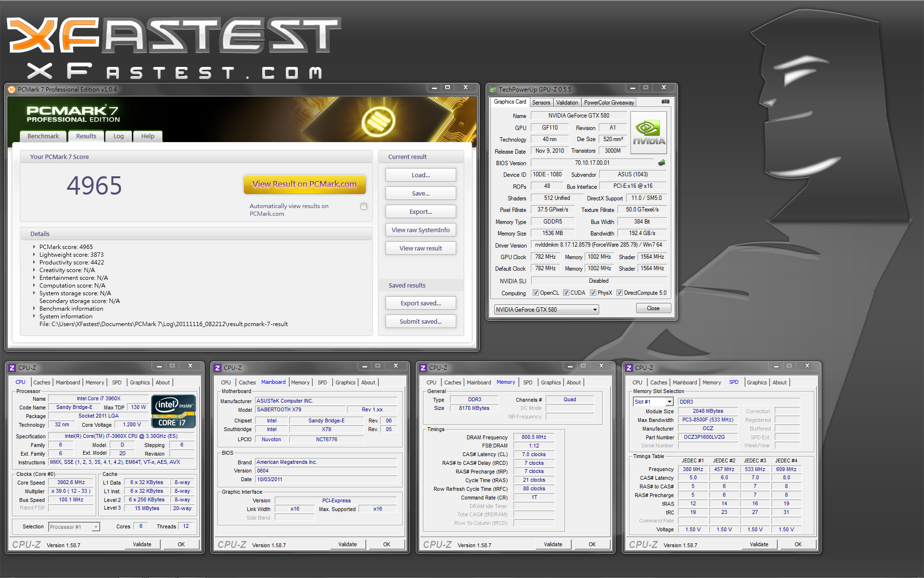Open Caches tab in the processor CPU-Z window
This screenshot has width=924, height=578.
coord(41,382)
